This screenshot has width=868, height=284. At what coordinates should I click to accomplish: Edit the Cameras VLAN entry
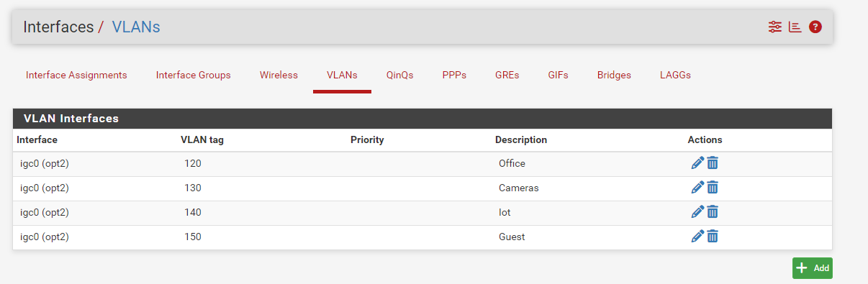[x=697, y=188]
